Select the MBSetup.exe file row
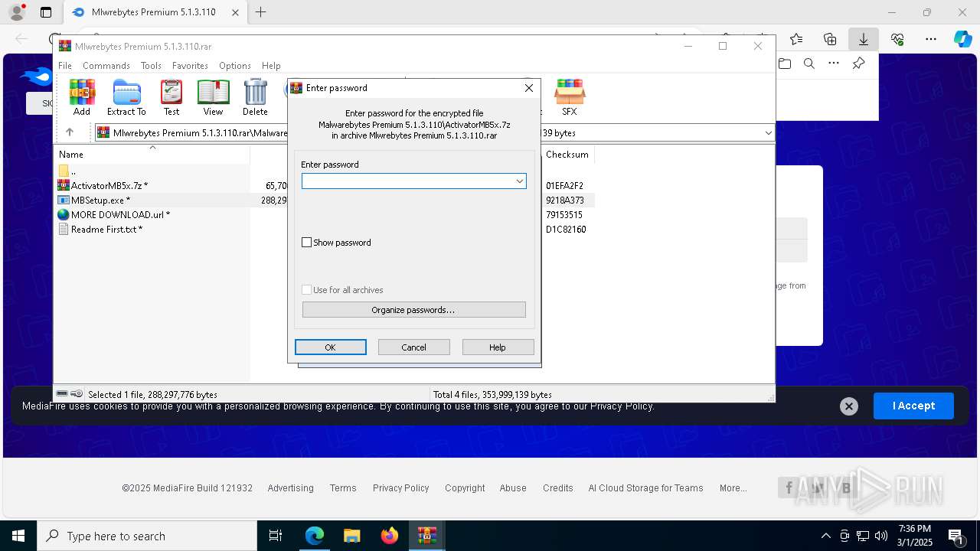The image size is (980, 551). 94,201
